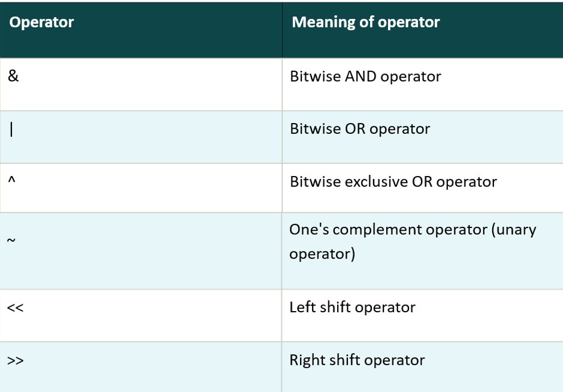Click the "Bitwise exclusive OR operator" text
Viewport: 563px width, 392px height.
tap(393, 182)
